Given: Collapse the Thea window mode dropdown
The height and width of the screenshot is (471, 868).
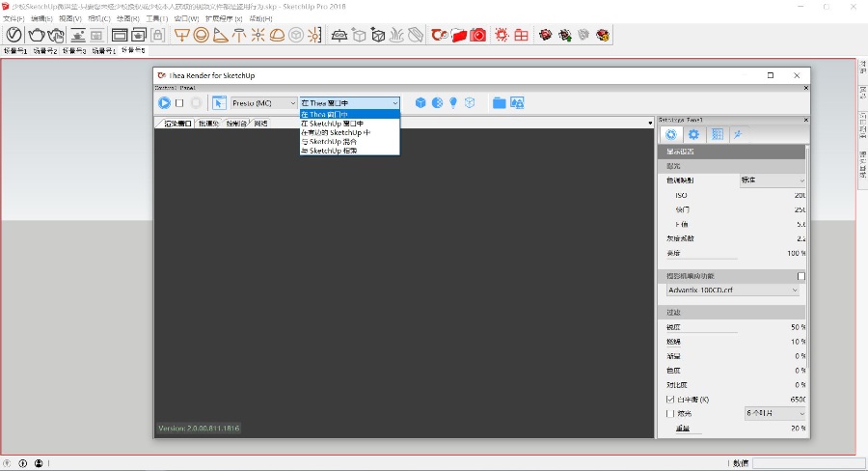Looking at the screenshot, I should click(349, 103).
